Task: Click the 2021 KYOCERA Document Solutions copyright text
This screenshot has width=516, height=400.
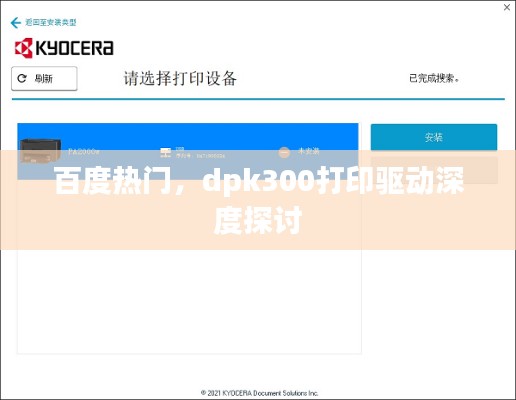Action: (x=259, y=393)
